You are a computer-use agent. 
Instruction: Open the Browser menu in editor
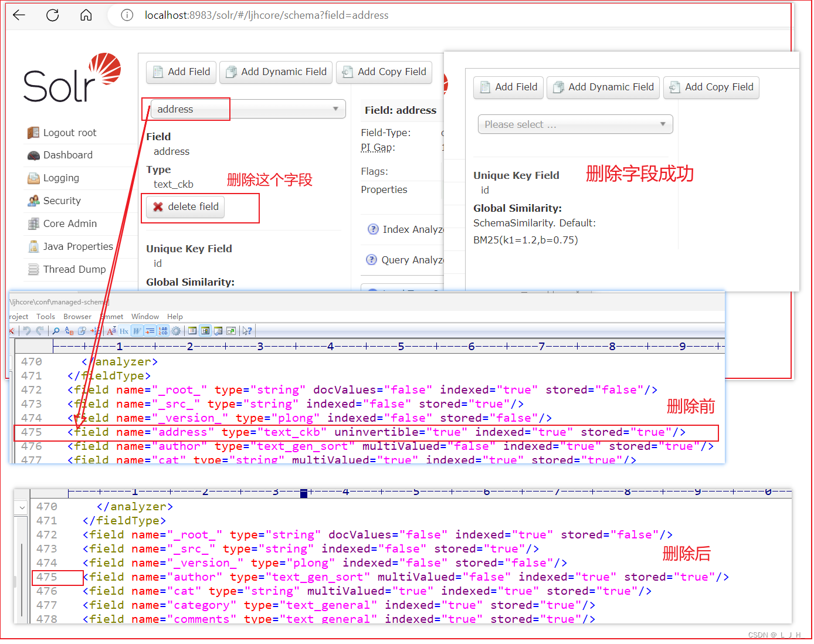pyautogui.click(x=77, y=316)
